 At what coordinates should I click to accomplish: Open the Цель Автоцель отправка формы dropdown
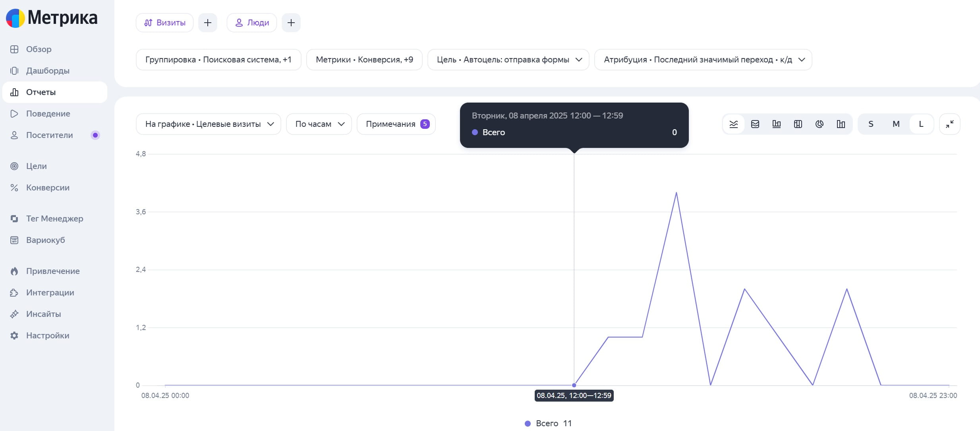pos(508,60)
